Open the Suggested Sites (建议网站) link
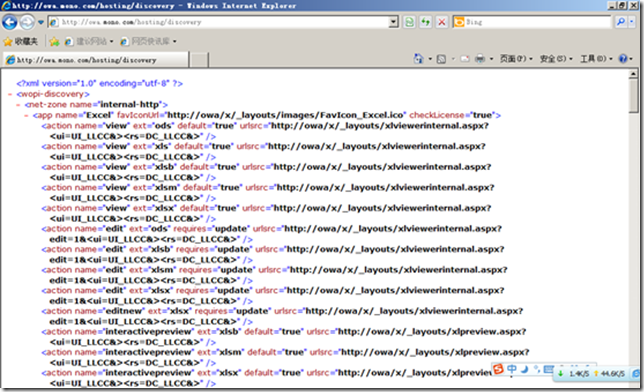This screenshot has width=644, height=392. (x=89, y=42)
